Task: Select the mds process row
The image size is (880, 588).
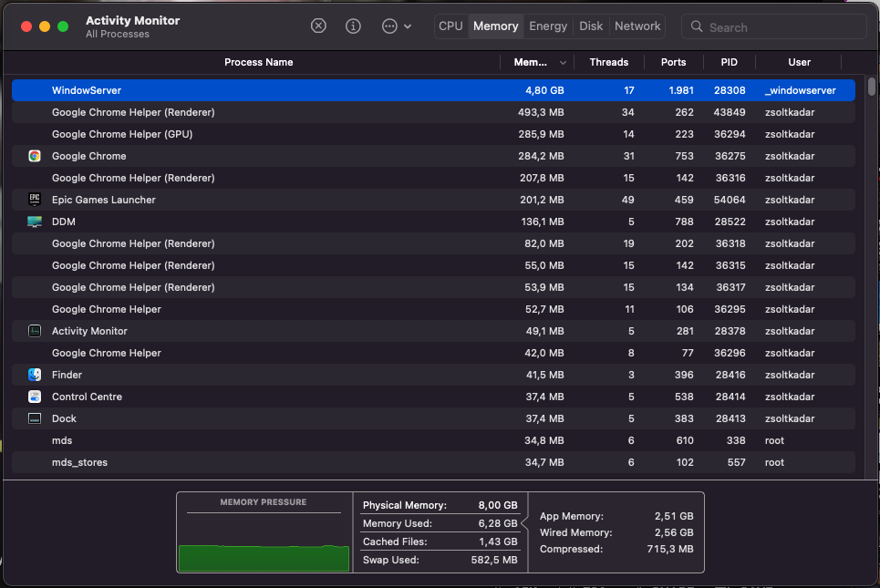Action: (x=433, y=440)
